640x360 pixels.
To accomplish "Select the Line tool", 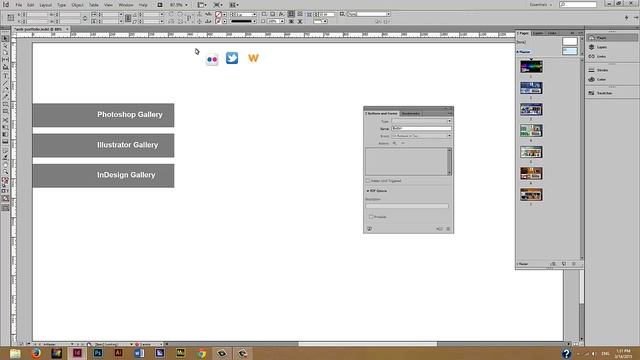I will 5,83.
